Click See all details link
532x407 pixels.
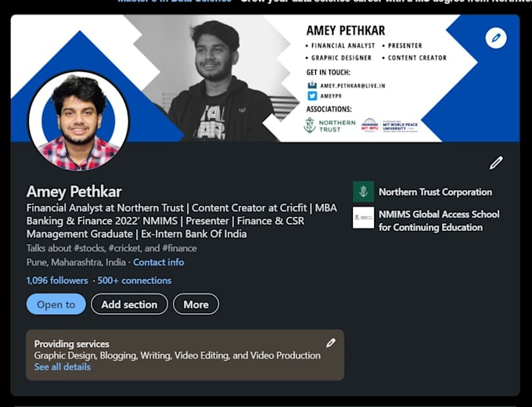point(63,367)
